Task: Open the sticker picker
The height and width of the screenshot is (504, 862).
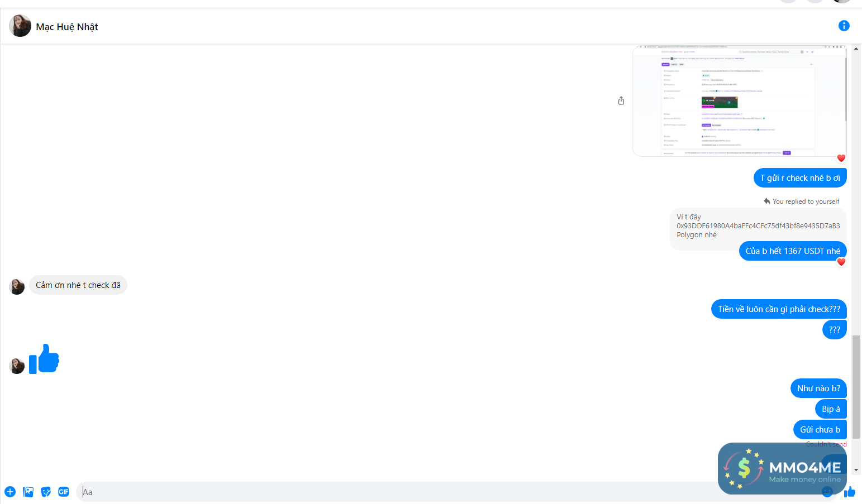Action: pos(46,492)
